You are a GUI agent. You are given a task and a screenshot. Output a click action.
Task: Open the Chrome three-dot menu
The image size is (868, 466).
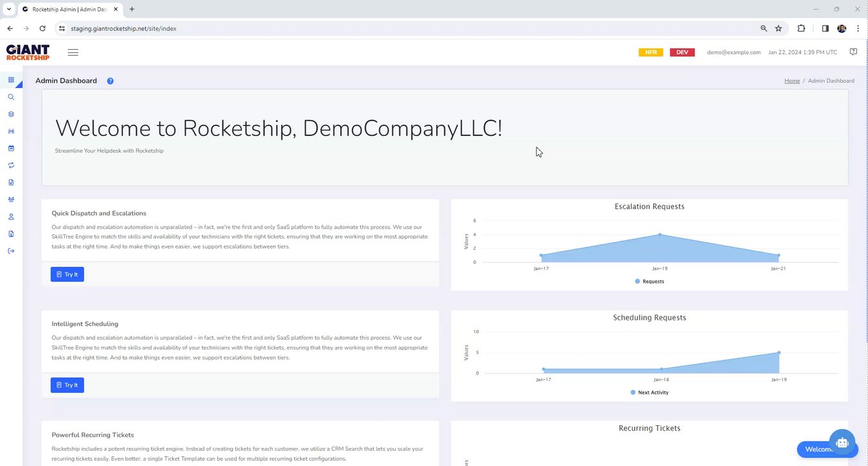pyautogui.click(x=858, y=28)
